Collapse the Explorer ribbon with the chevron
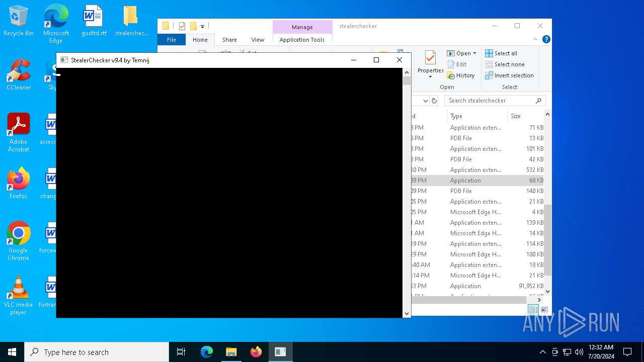This screenshot has width=644, height=362. [x=535, y=39]
